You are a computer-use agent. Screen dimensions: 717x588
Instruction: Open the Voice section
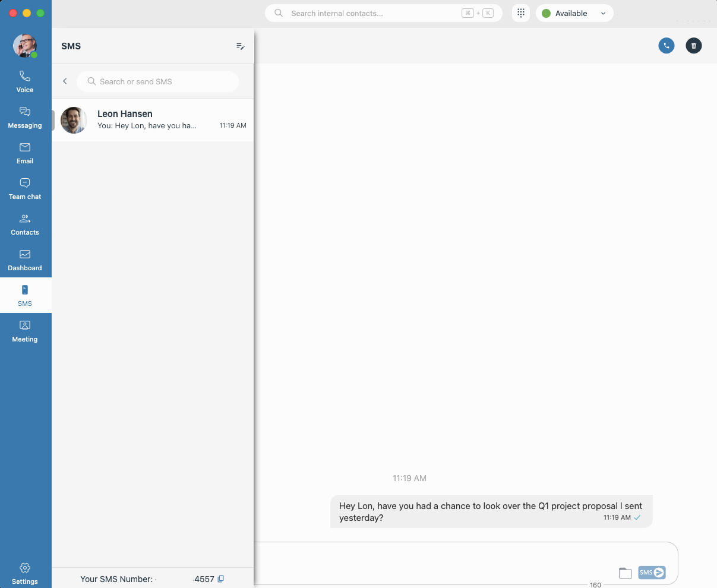click(24, 81)
